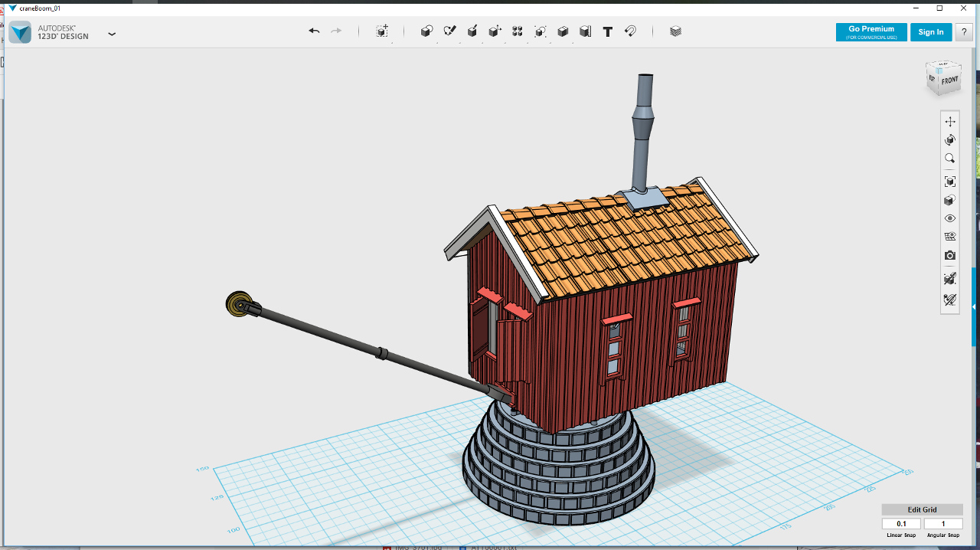This screenshot has width=980, height=550.
Task: Click the Redo arrow
Action: click(336, 31)
